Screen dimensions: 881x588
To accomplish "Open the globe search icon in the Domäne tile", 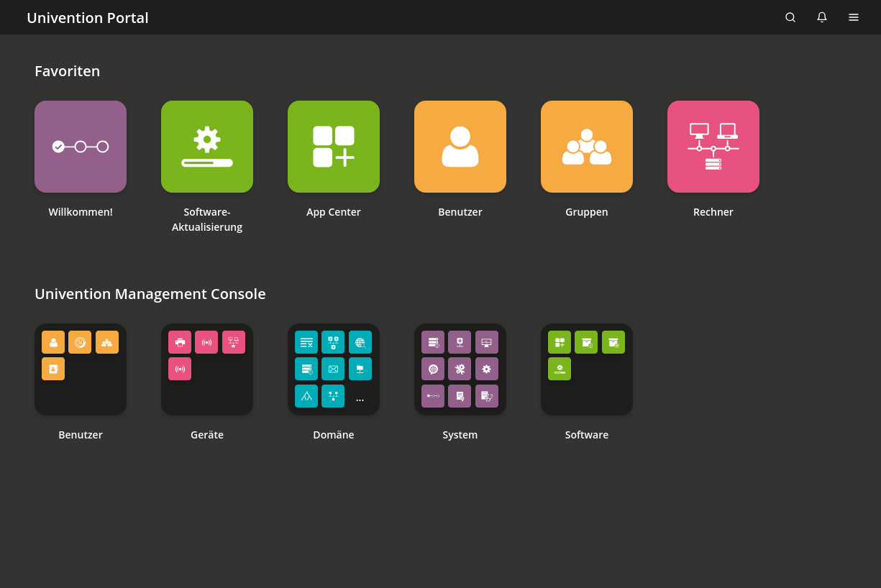I will [x=360, y=342].
